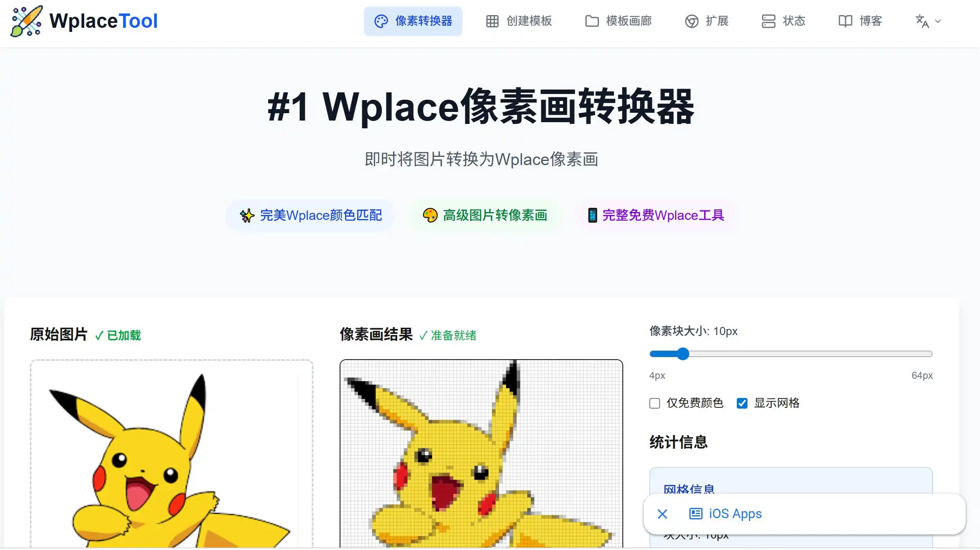Click the 完美Wplace颜色匹配 badge

[x=311, y=215]
